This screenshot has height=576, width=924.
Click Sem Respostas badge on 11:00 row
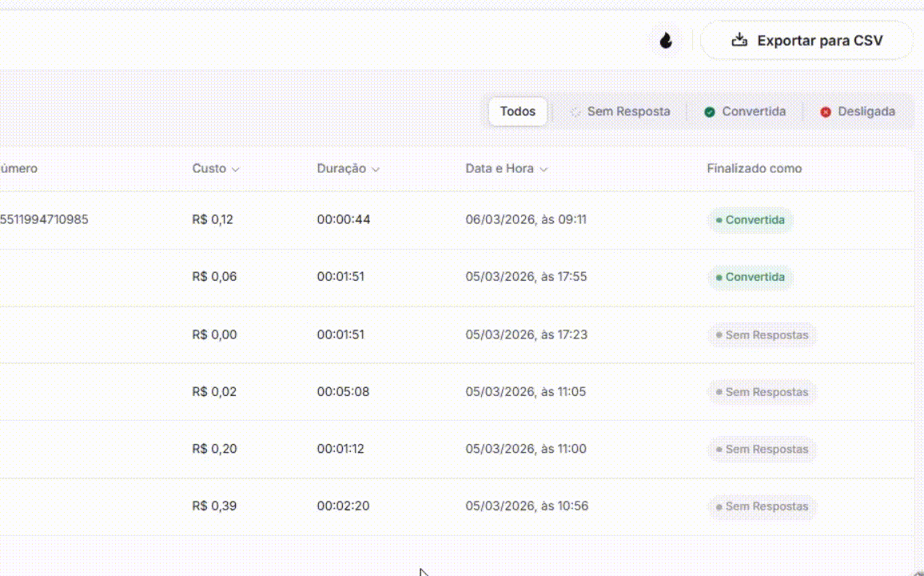pos(762,450)
